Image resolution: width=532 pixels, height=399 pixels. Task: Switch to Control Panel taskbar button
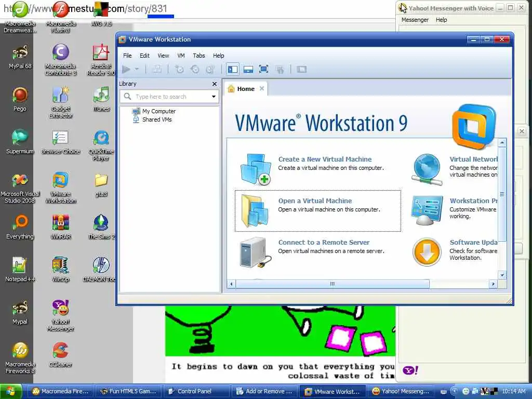196,391
